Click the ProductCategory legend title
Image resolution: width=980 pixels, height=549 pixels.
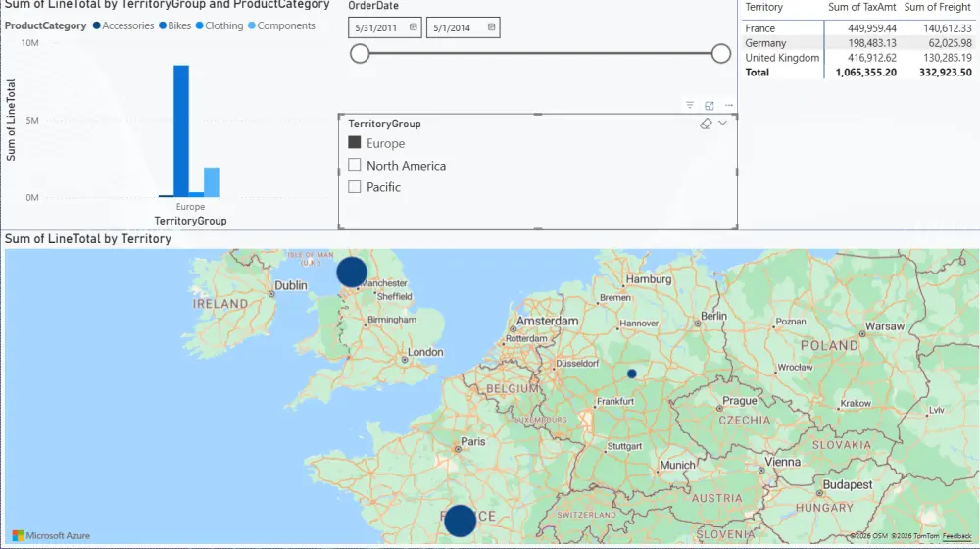click(x=46, y=25)
